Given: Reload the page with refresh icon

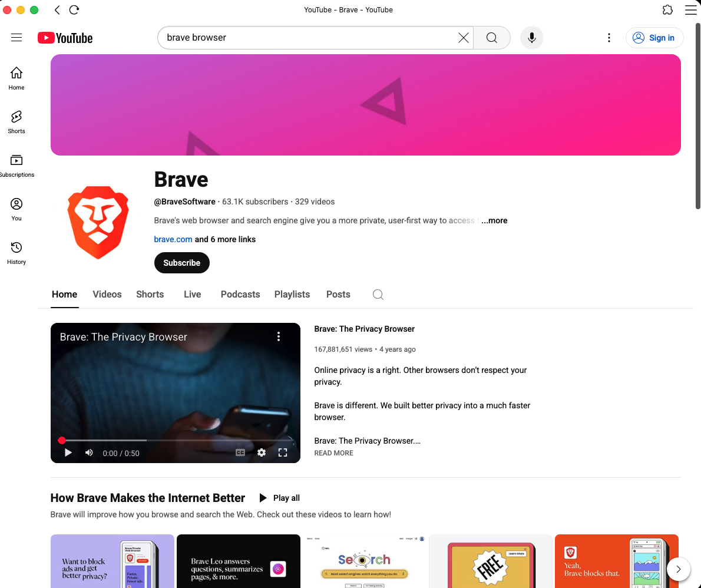Looking at the screenshot, I should [74, 10].
